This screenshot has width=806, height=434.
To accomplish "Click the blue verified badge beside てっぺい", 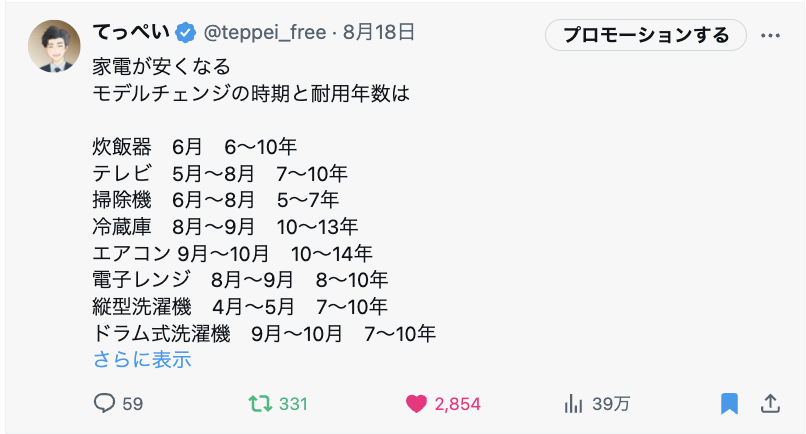I will tap(186, 33).
